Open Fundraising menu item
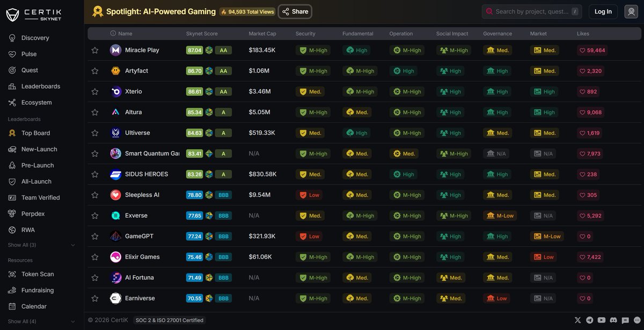The height and width of the screenshot is (330, 644). point(38,290)
